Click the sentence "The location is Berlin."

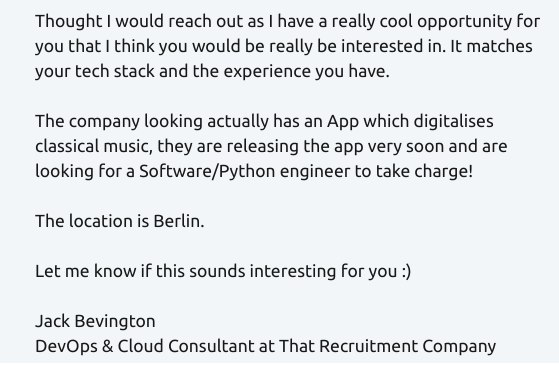click(120, 221)
